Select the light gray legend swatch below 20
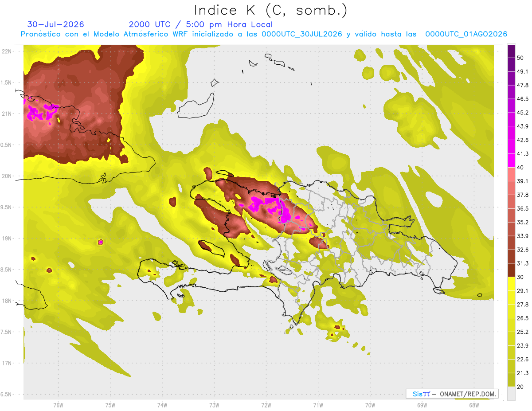532x411 pixels. click(x=511, y=393)
